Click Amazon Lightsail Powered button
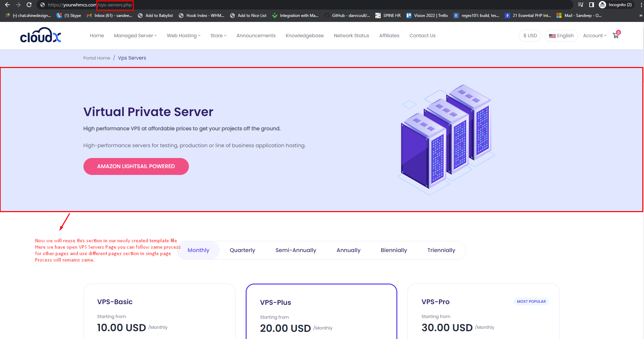The width and height of the screenshot is (644, 339). pyautogui.click(x=136, y=166)
